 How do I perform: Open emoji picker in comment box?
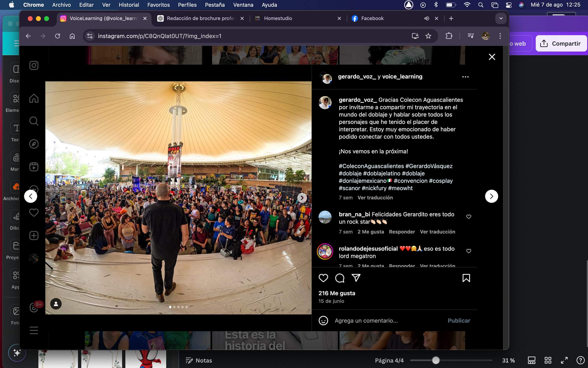(323, 320)
